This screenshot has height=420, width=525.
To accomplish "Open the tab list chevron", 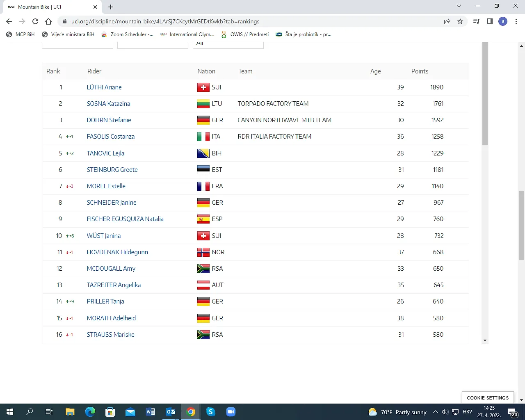I will tap(459, 6).
